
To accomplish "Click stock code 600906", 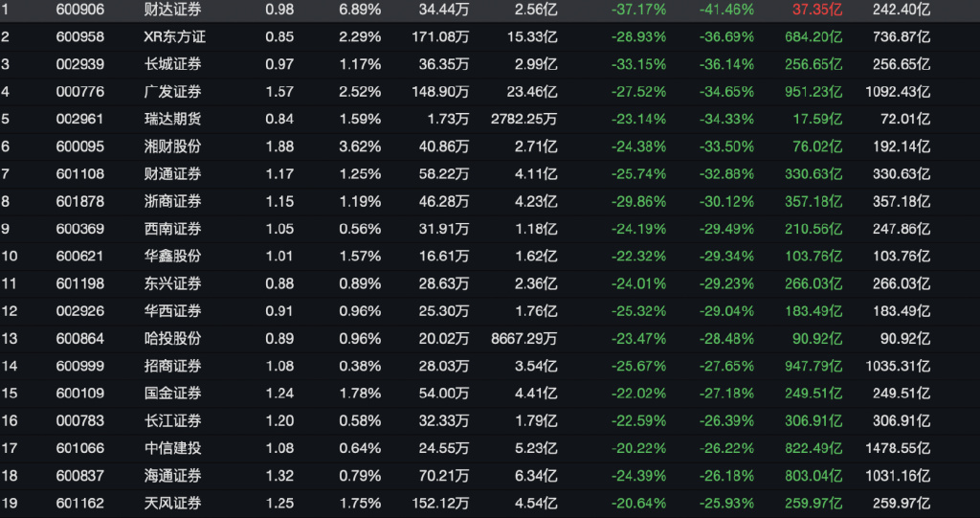I will tap(80, 10).
